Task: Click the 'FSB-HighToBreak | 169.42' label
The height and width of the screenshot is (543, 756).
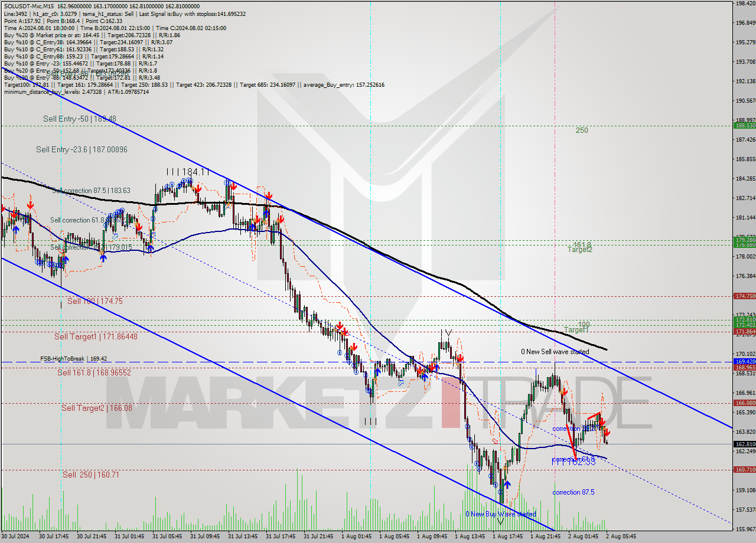Action: click(73, 358)
